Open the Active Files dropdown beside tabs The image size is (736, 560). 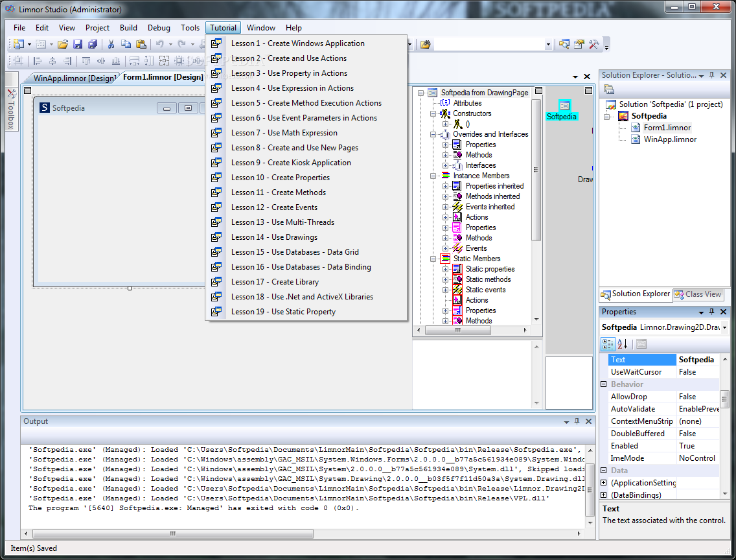pos(575,76)
